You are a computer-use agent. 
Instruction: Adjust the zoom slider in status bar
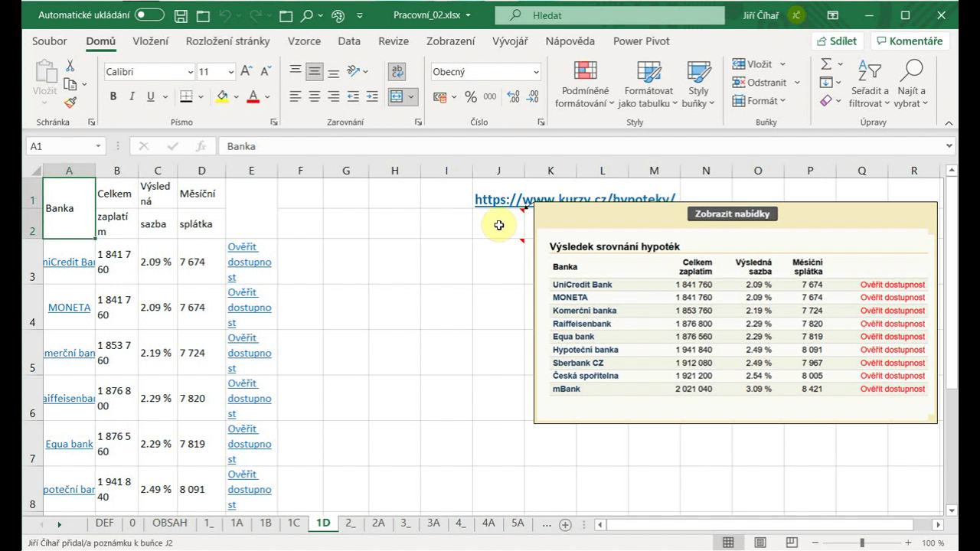[862, 543]
